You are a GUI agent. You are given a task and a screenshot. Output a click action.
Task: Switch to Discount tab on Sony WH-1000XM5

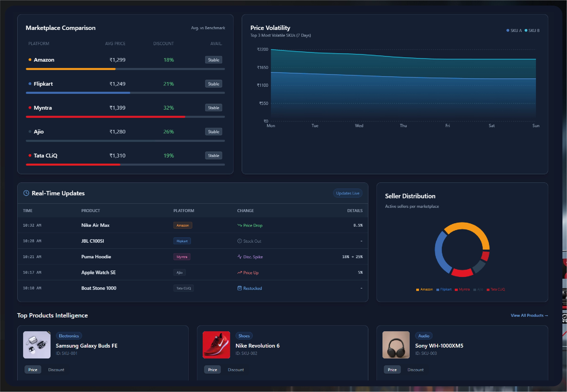click(x=415, y=370)
